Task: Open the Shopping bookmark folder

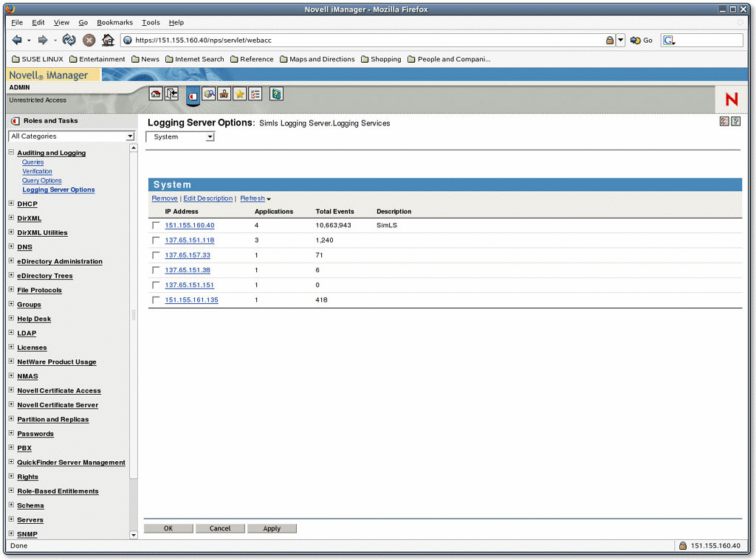Action: (x=381, y=59)
